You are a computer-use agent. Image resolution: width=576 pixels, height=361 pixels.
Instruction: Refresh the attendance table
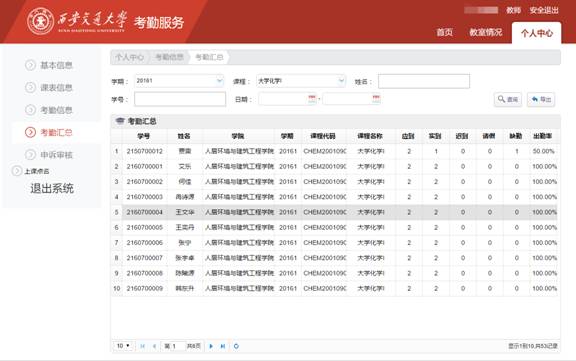pyautogui.click(x=236, y=346)
